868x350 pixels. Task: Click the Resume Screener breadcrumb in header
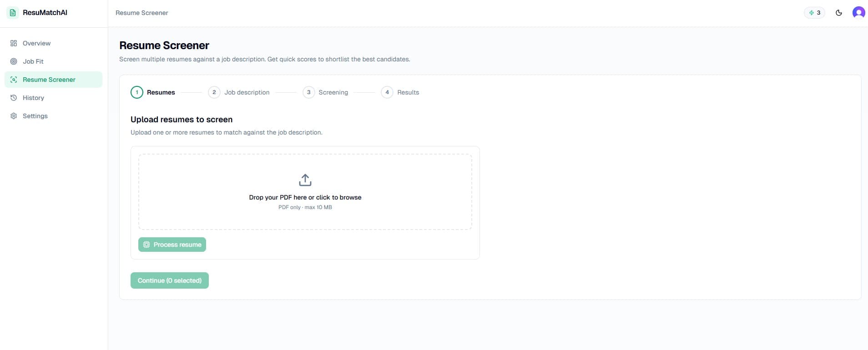142,13
